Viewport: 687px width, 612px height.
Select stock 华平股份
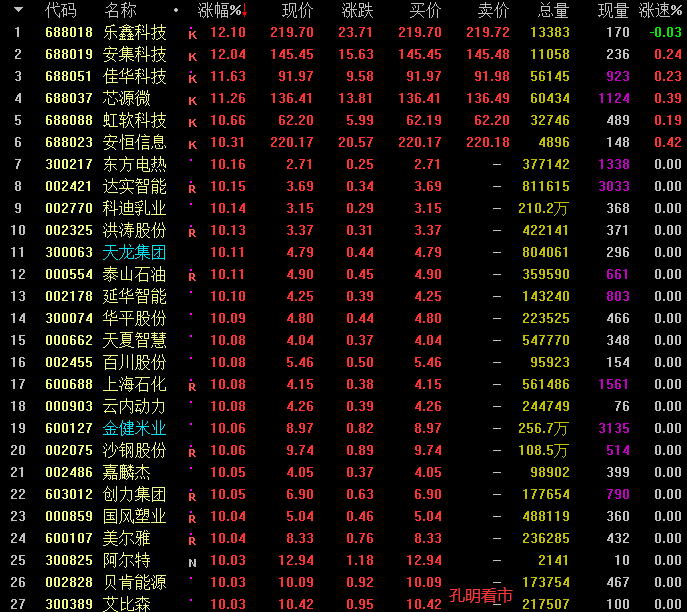pyautogui.click(x=135, y=318)
